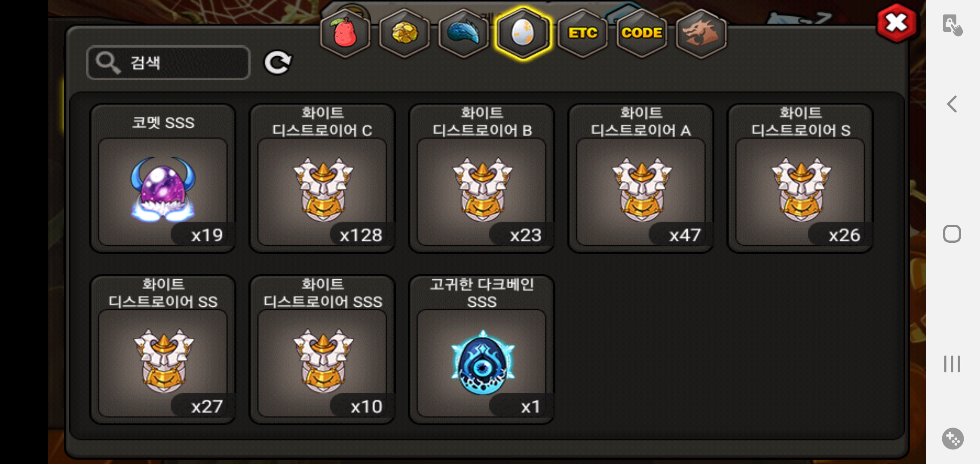
Task: Switch to the ETC tab
Action: tap(582, 34)
